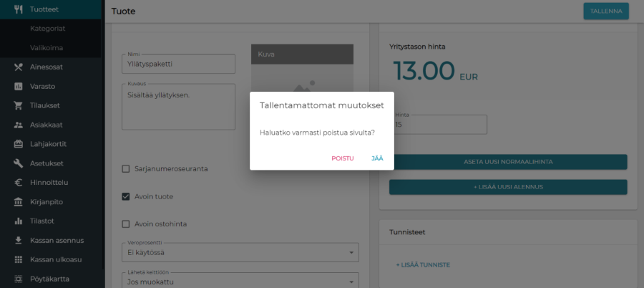
Task: Open the Lähetä keittiöön dropdown
Action: [x=240, y=282]
